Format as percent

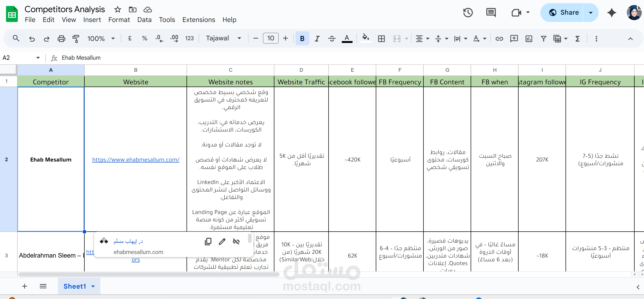[145, 39]
